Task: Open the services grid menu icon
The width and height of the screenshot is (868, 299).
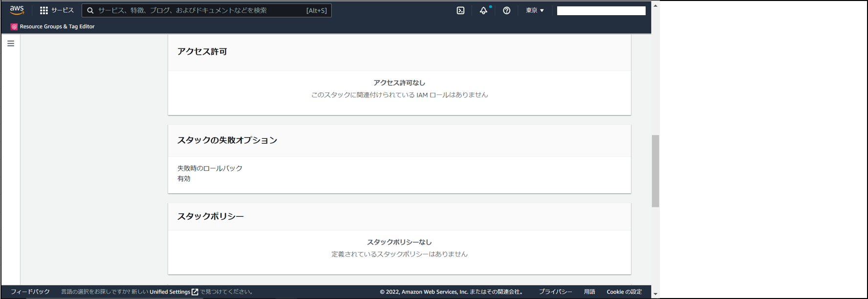Action: click(44, 10)
